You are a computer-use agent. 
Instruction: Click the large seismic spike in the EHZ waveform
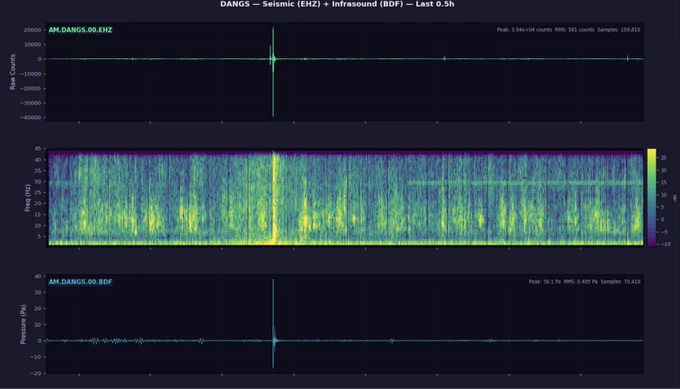point(273,72)
